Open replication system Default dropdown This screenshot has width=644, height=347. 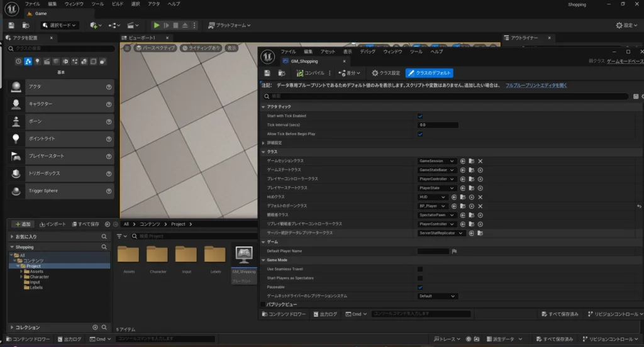point(438,296)
